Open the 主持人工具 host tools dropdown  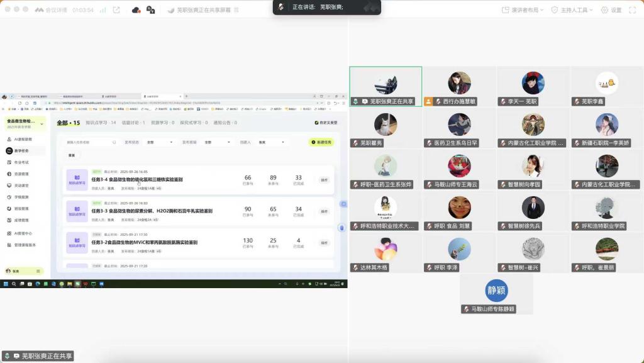[x=572, y=10]
